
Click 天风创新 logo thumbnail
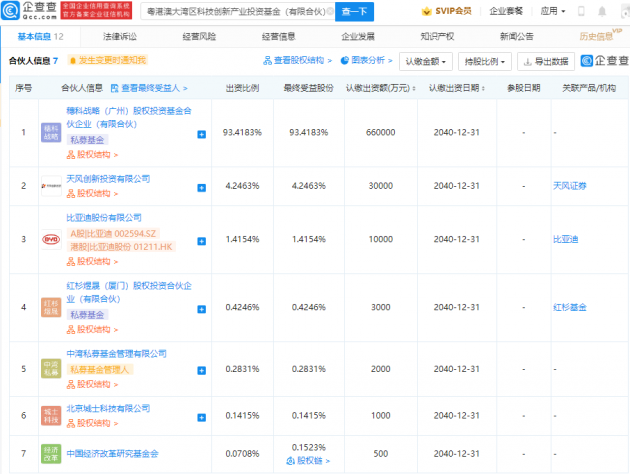[x=51, y=186]
